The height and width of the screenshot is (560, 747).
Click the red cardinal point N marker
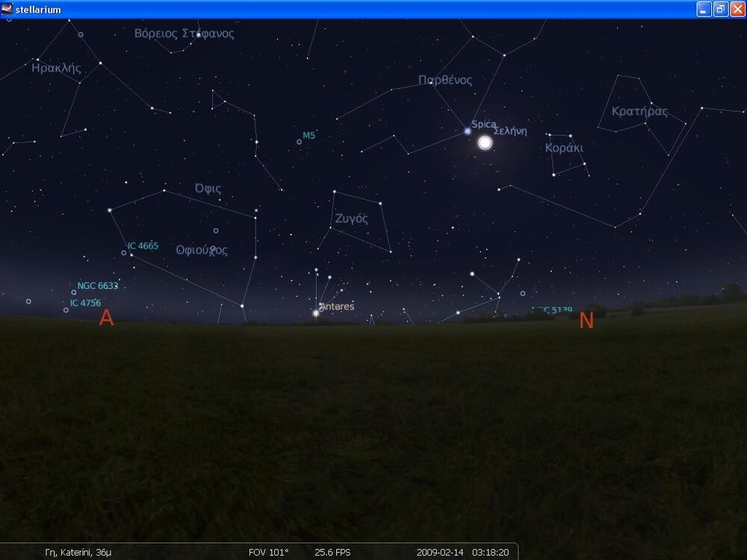click(x=586, y=320)
